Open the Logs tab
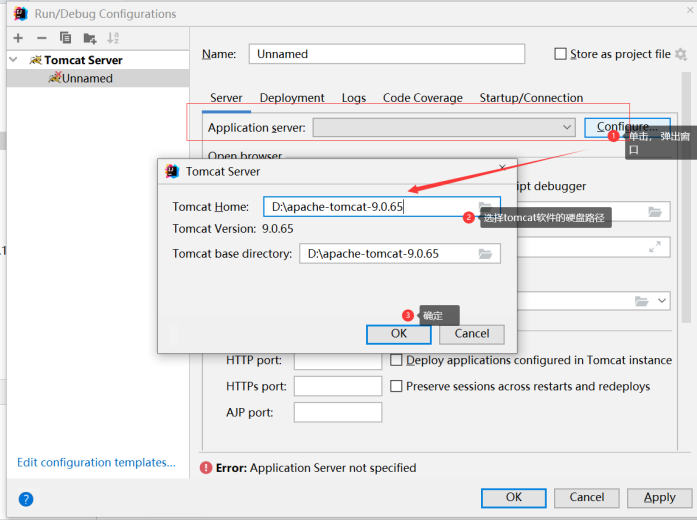The height and width of the screenshot is (520, 697). [354, 98]
